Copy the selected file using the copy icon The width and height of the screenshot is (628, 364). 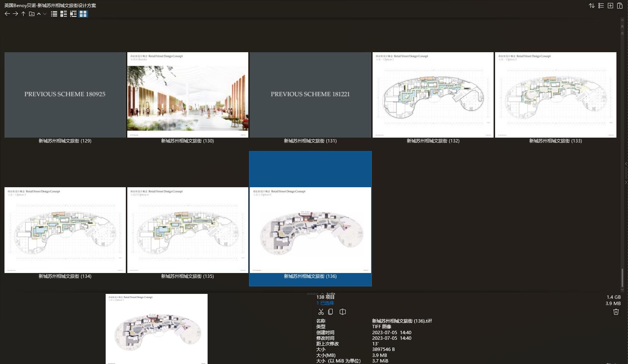[x=331, y=312]
